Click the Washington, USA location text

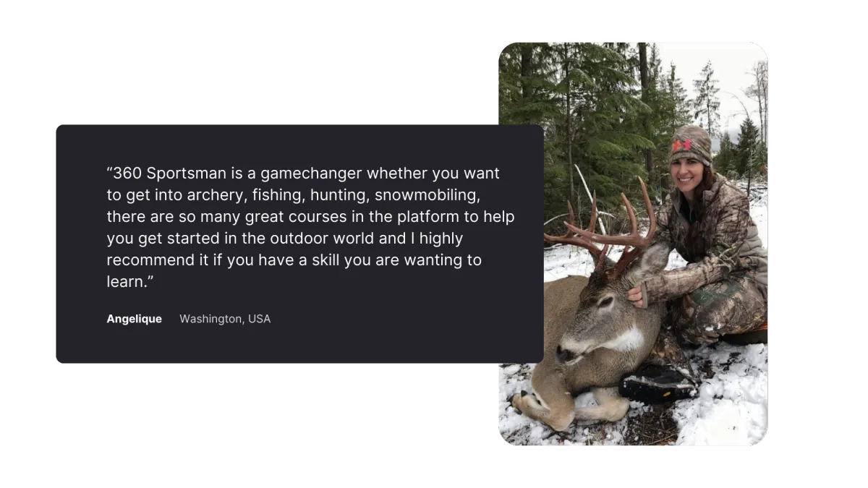[x=225, y=319]
